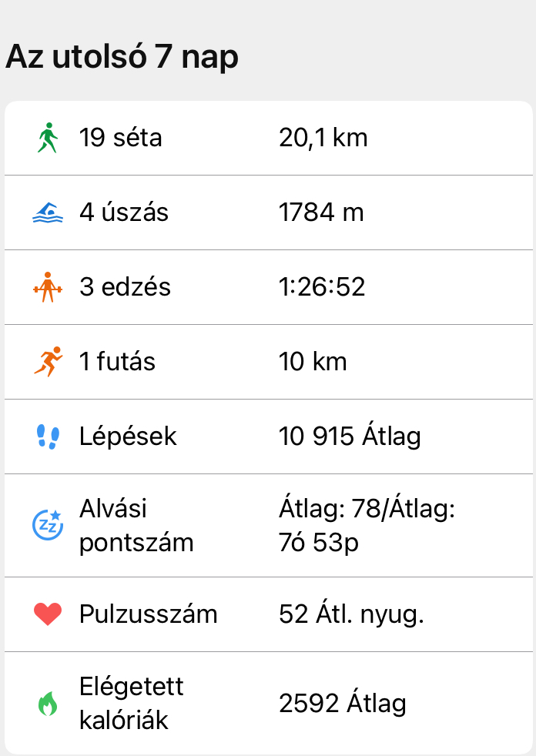Tap the blue swimmer icon
The width and height of the screenshot is (536, 756).
(x=48, y=213)
